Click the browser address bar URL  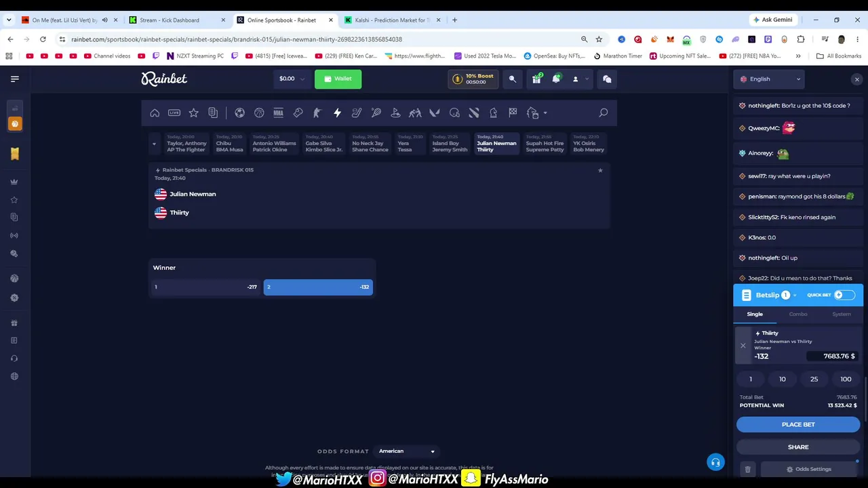click(x=237, y=39)
